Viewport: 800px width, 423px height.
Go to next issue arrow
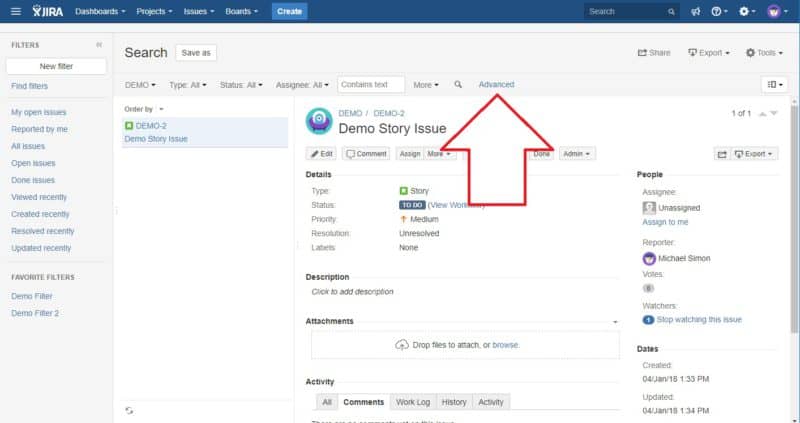click(774, 113)
